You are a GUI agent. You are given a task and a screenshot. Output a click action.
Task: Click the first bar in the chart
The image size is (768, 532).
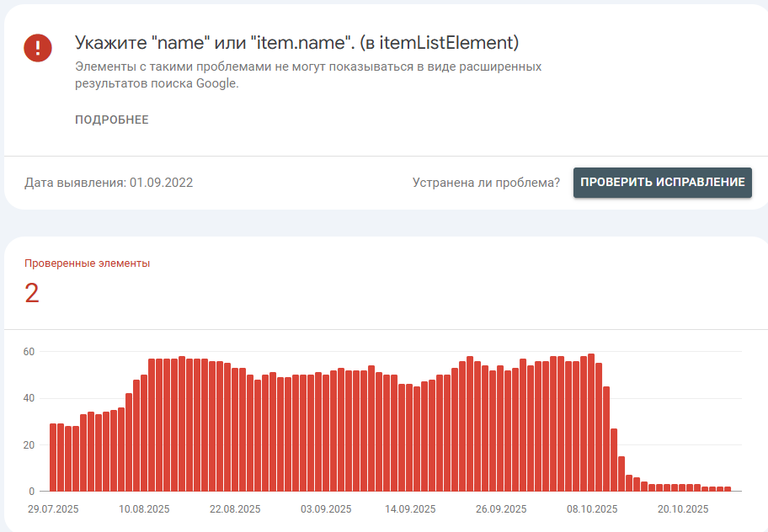[53, 457]
